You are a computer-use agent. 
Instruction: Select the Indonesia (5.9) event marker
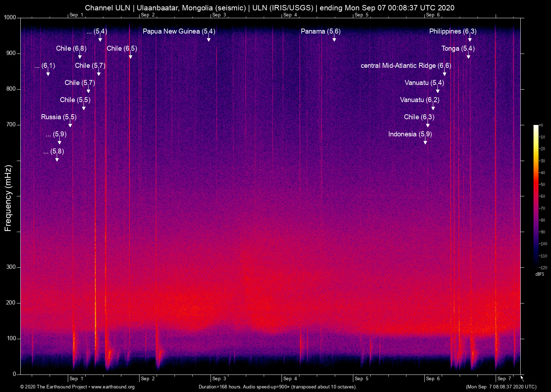[x=410, y=134]
